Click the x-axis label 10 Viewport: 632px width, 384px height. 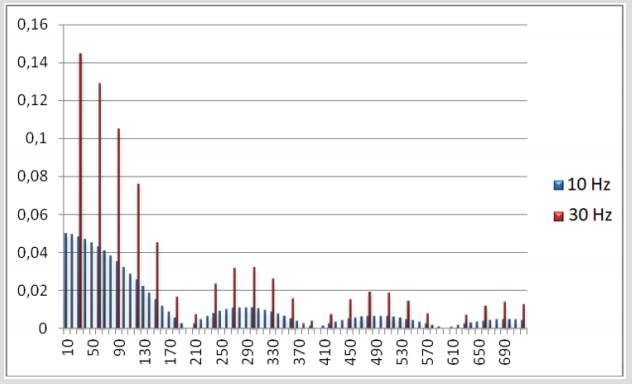[x=68, y=347]
